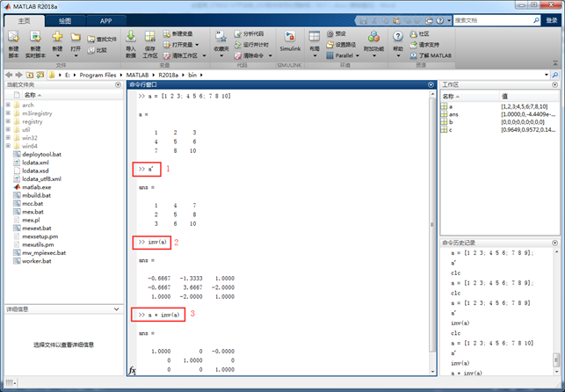Open Add-Ons (附加功能) icon
Image resolution: width=565 pixels, height=392 pixels.
pyautogui.click(x=373, y=36)
